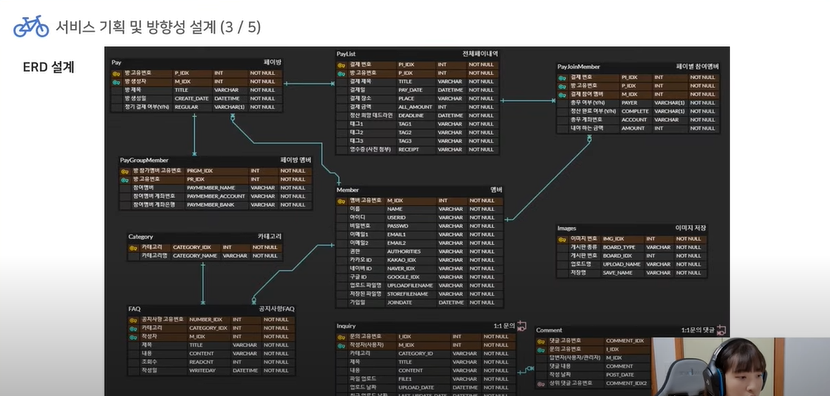Viewport: 830px width, 396px height.
Task: Click relation icon next to 1:1 문의 header
Action: (521, 326)
